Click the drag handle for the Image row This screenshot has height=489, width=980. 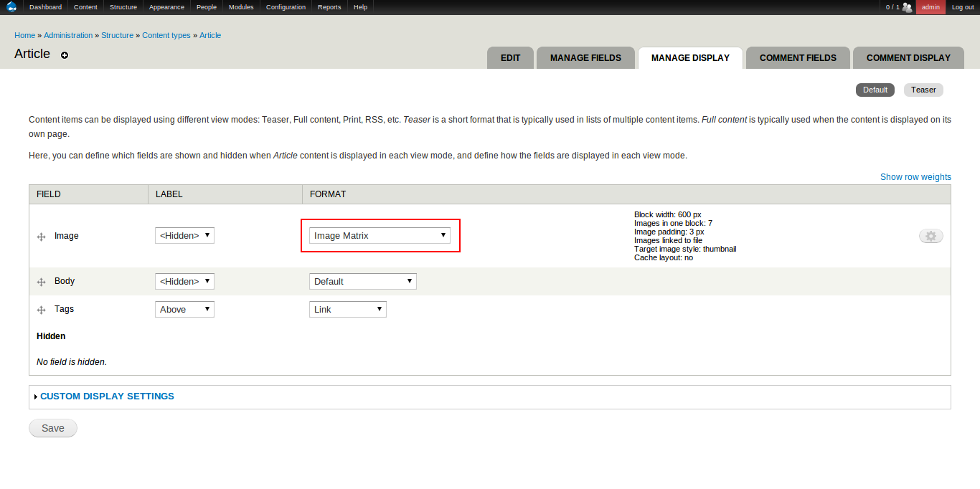click(42, 237)
